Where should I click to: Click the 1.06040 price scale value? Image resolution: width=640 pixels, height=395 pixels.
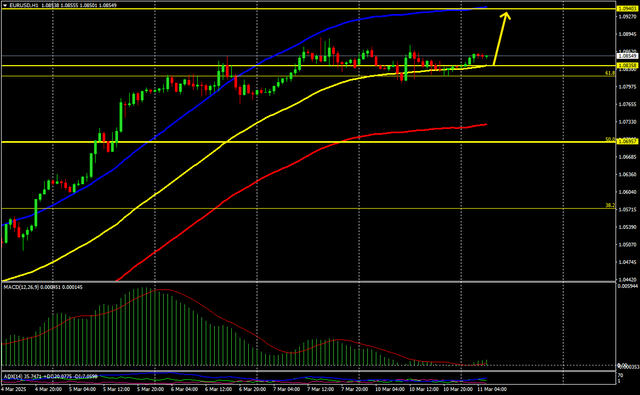click(627, 192)
